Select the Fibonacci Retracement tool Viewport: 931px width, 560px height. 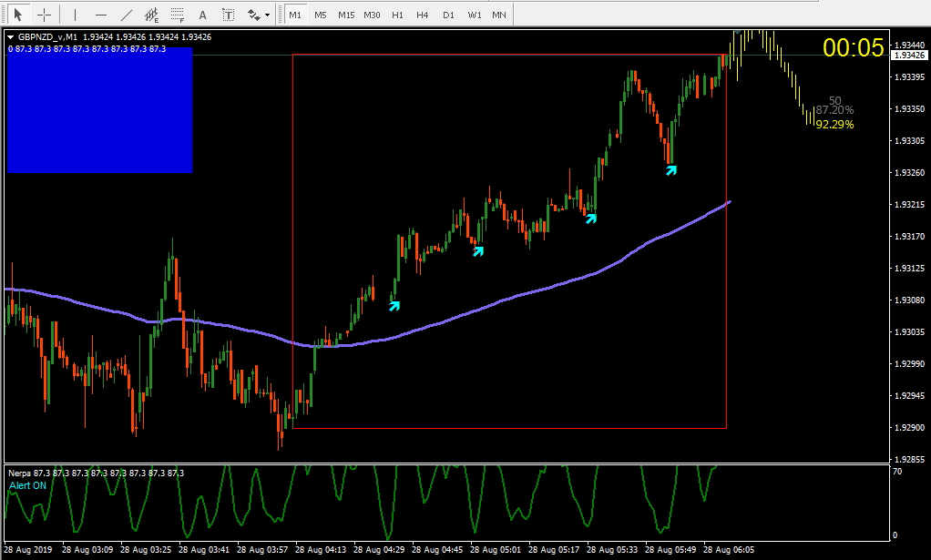177,15
